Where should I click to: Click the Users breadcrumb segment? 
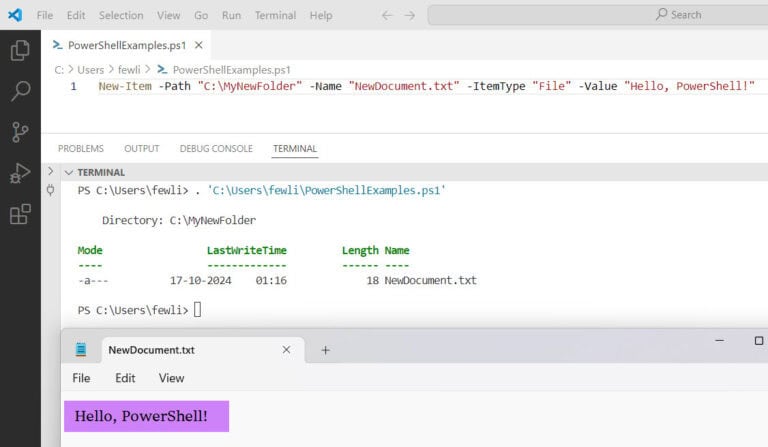tap(91, 70)
